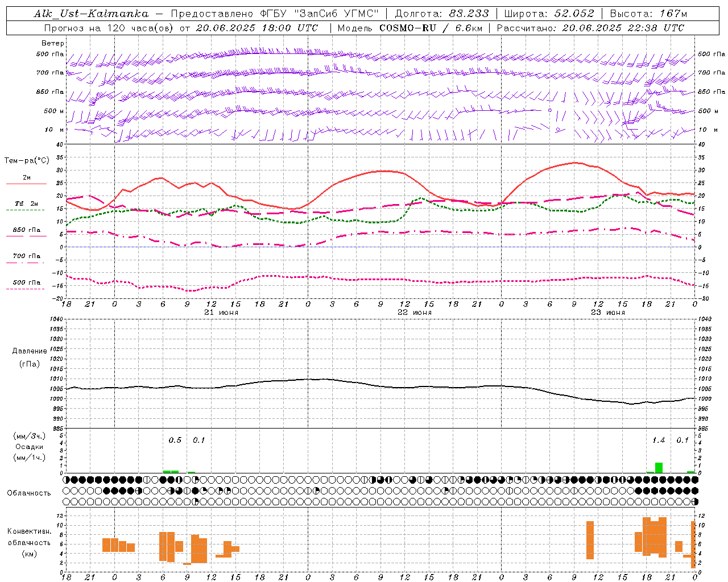Click the '(мм/3ч.)' precipitation unit label
The height and width of the screenshot is (582, 728).
pyautogui.click(x=30, y=436)
